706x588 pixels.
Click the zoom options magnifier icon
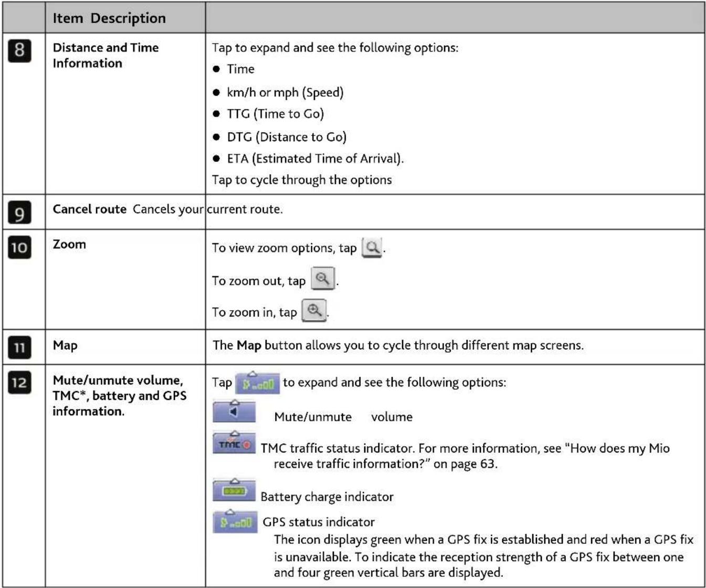click(x=372, y=247)
